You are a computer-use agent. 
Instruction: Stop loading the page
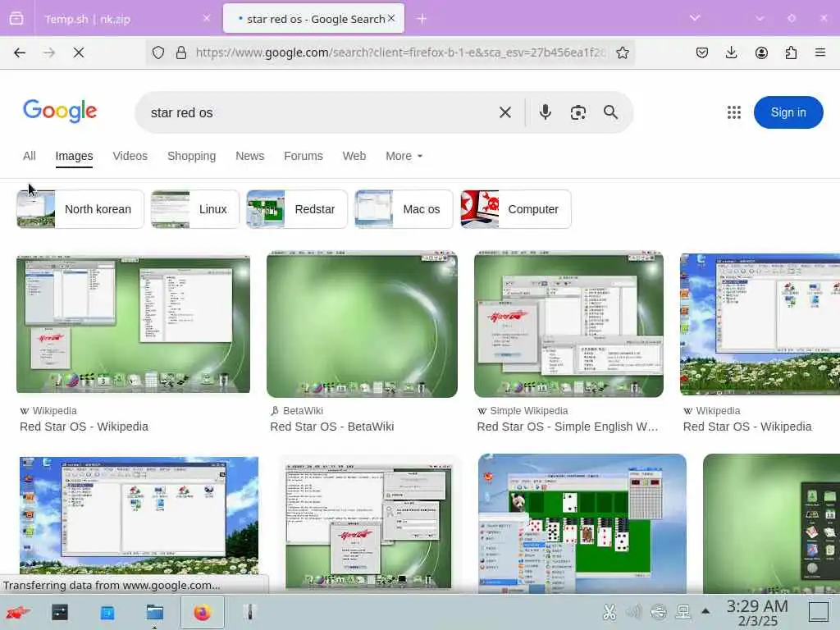79,52
